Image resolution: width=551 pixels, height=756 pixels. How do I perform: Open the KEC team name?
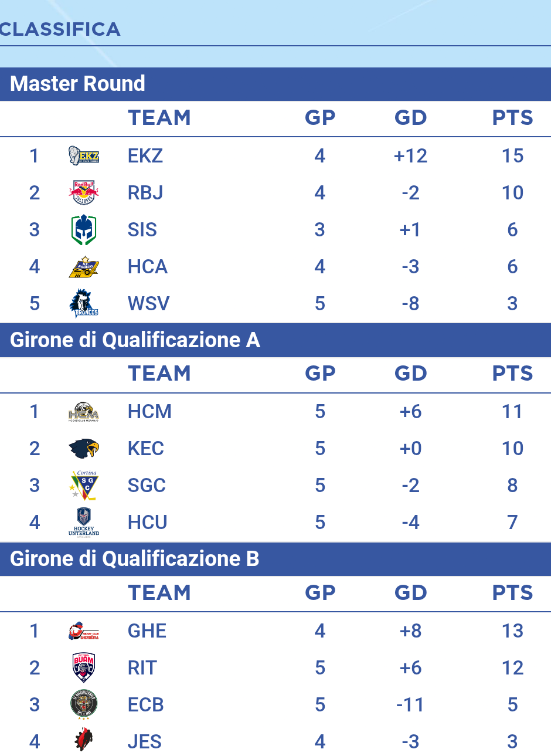coord(146,449)
